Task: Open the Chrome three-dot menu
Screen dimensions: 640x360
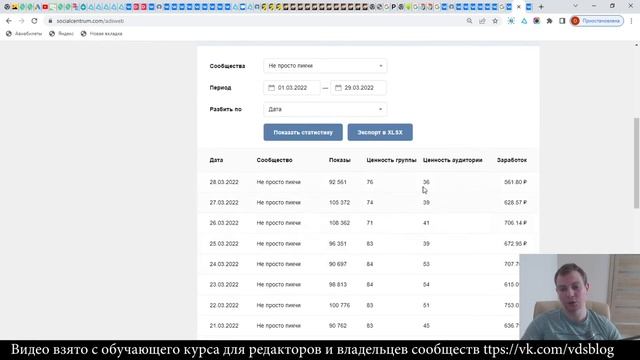Action: pos(631,21)
